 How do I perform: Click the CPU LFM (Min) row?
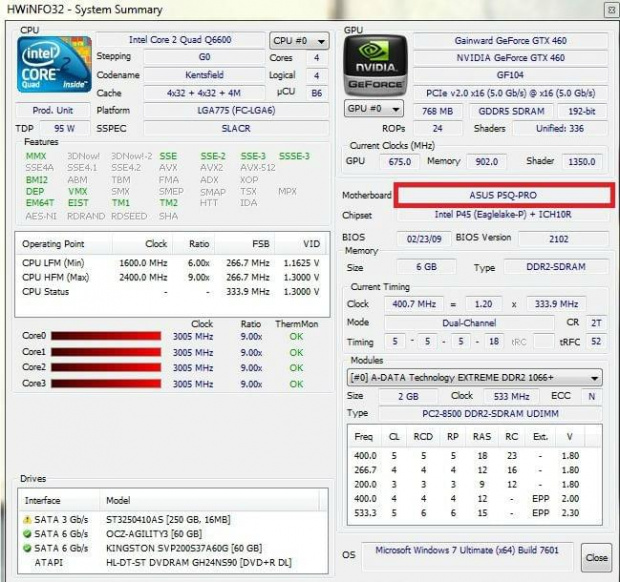(x=171, y=263)
